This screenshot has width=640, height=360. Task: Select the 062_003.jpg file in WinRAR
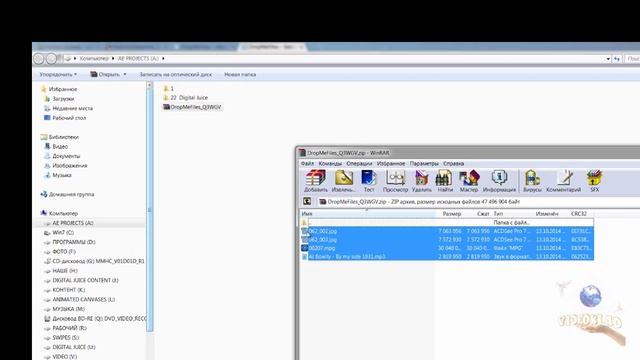[x=447, y=240]
